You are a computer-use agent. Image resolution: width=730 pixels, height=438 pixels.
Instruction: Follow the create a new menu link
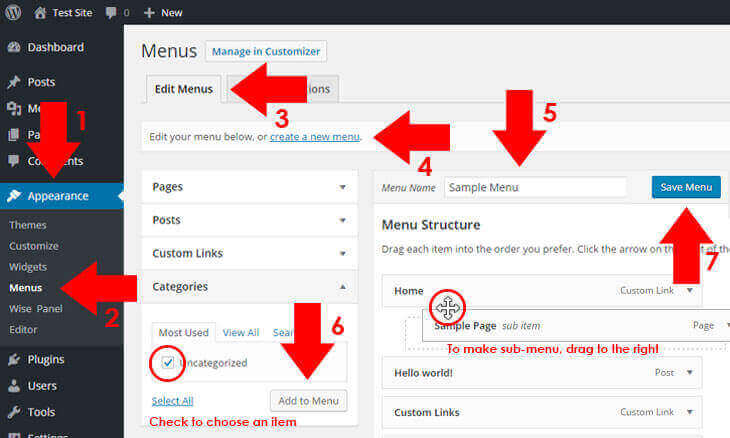pyautogui.click(x=315, y=137)
